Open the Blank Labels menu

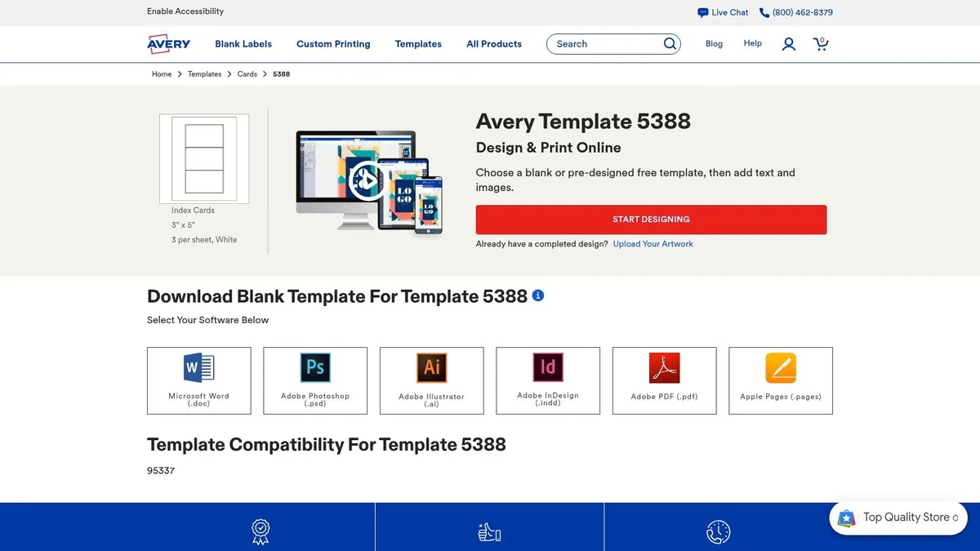(x=243, y=44)
